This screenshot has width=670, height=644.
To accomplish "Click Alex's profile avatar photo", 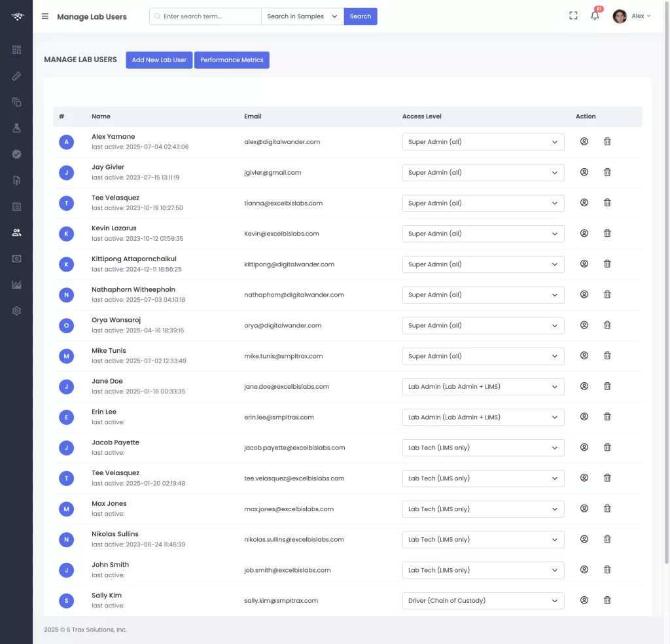I will click(x=620, y=16).
